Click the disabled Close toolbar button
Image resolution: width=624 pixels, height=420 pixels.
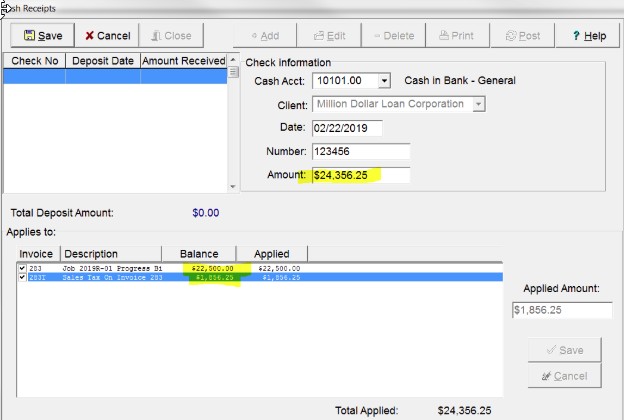pos(171,35)
